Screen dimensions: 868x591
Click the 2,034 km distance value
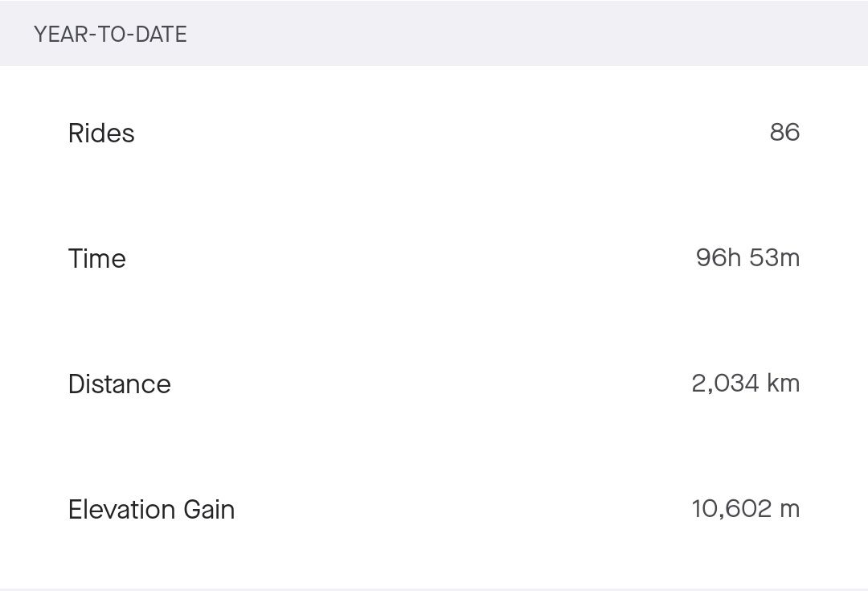(x=745, y=384)
